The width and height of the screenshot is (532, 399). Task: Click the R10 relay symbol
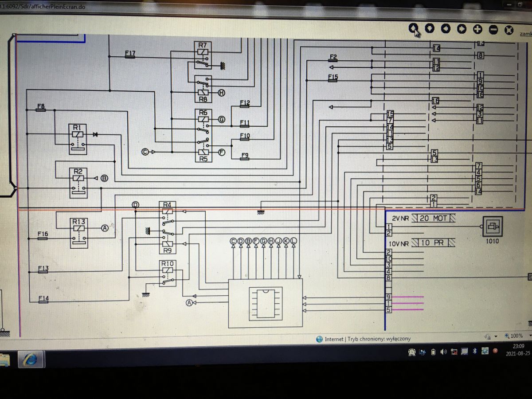(x=167, y=273)
